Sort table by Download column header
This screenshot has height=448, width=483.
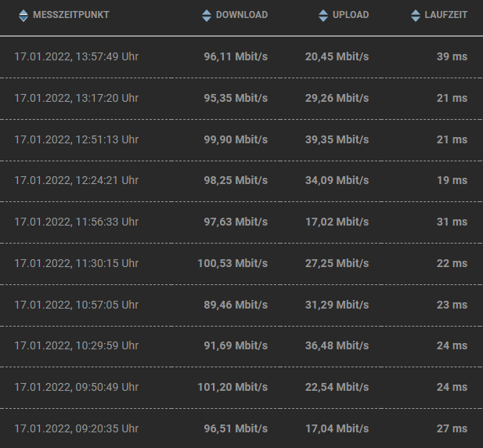242,15
